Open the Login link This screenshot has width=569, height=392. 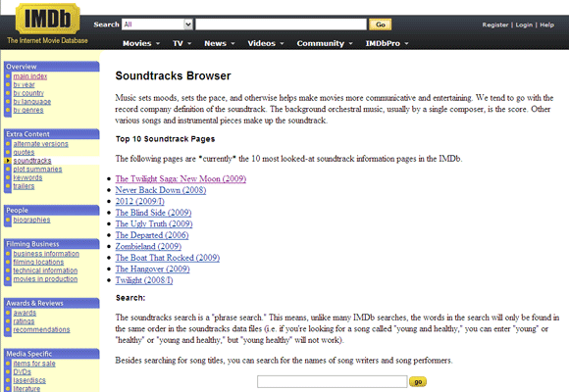(524, 24)
